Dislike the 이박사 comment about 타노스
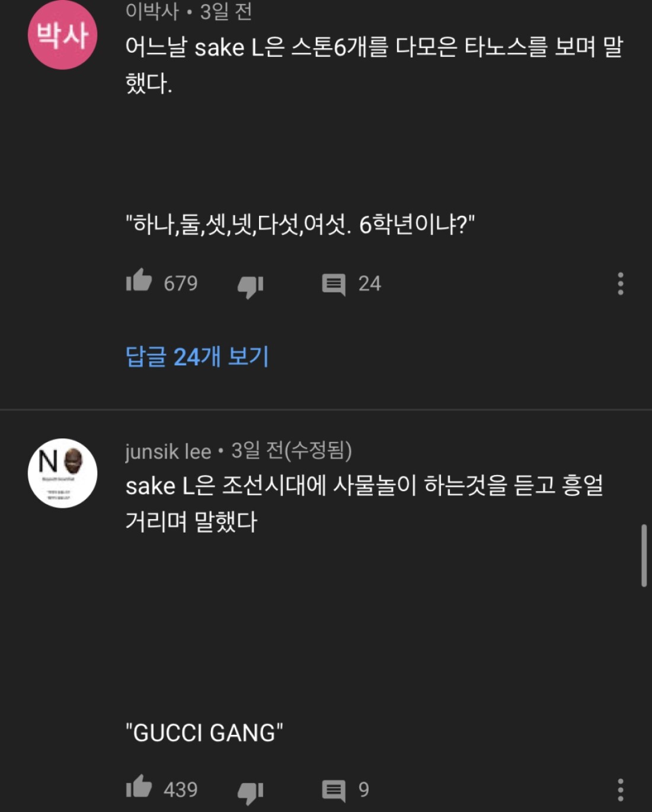 point(250,286)
